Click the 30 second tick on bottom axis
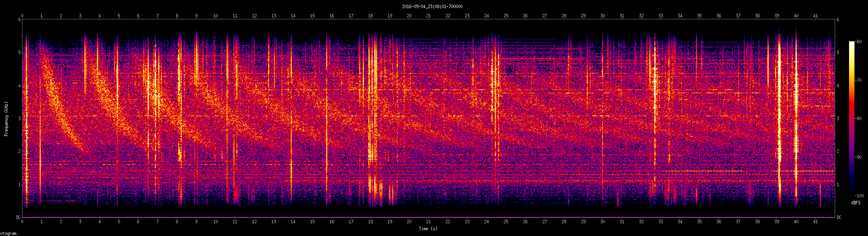Image resolution: width=868 pixels, height=236 pixels. pyautogui.click(x=603, y=222)
